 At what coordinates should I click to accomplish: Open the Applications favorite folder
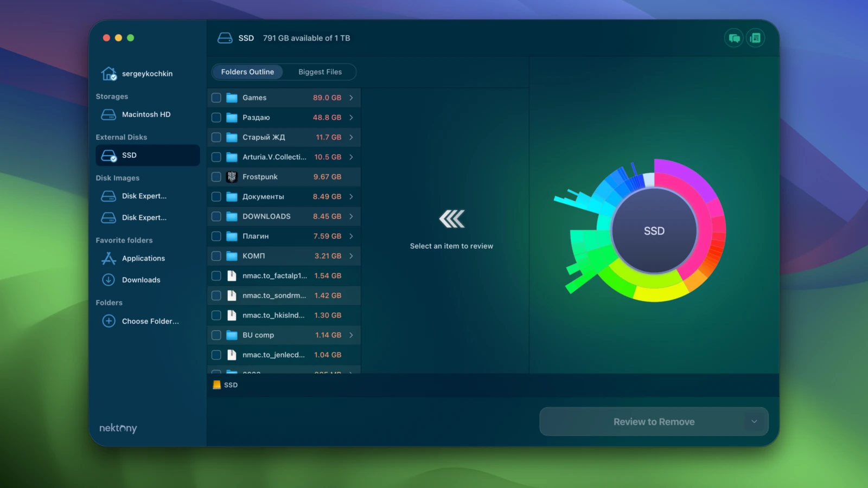click(143, 259)
